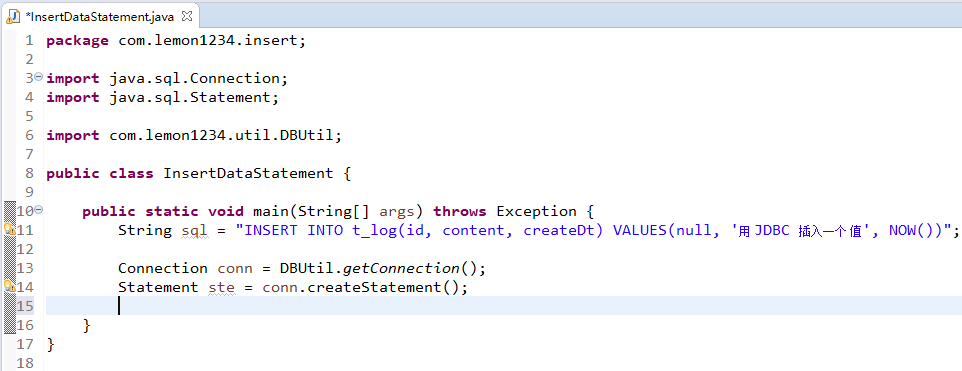Click the class name 'InsertDataStatement' on line 8
Image resolution: width=962 pixels, height=371 pixels.
(x=248, y=174)
